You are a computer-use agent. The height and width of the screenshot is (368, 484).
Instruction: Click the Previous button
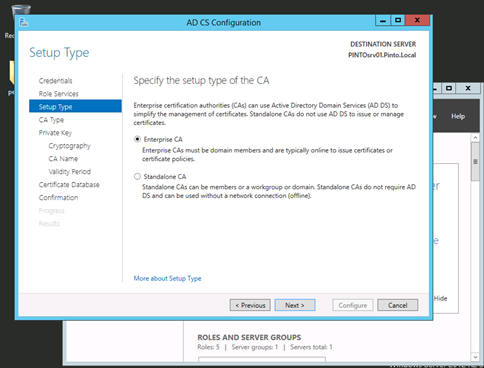pyautogui.click(x=250, y=305)
